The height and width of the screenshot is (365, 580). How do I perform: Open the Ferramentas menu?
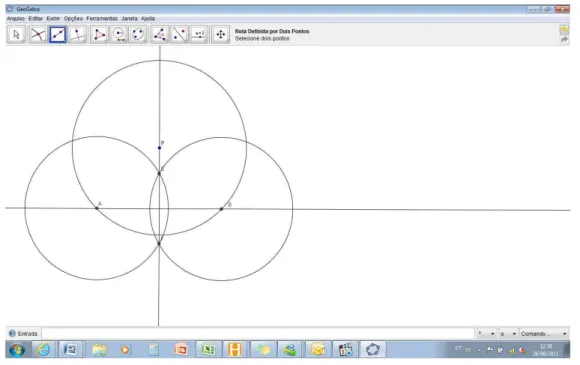click(102, 18)
